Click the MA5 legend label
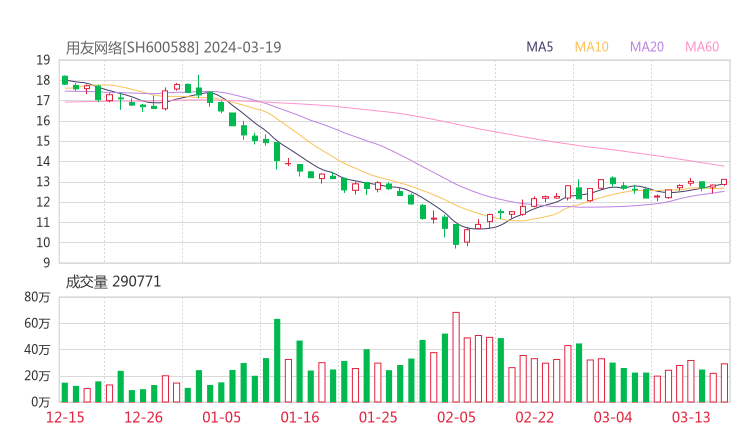The width and height of the screenshot is (740, 440). (x=539, y=47)
